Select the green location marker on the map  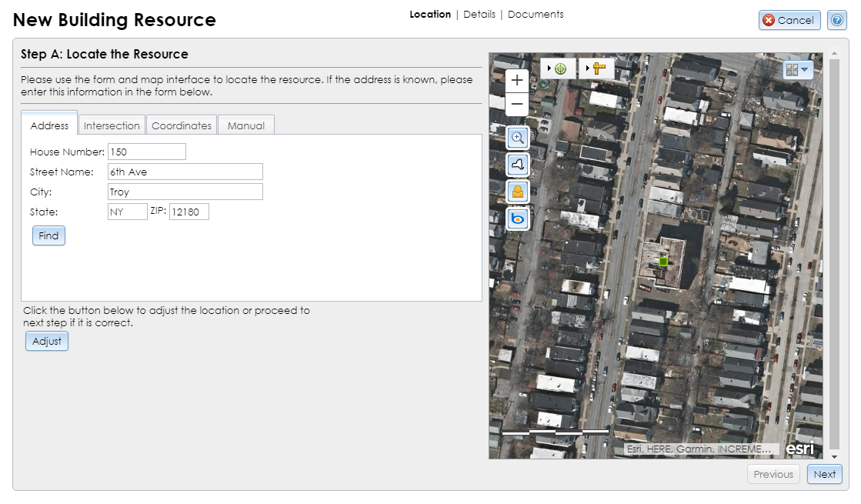[662, 261]
